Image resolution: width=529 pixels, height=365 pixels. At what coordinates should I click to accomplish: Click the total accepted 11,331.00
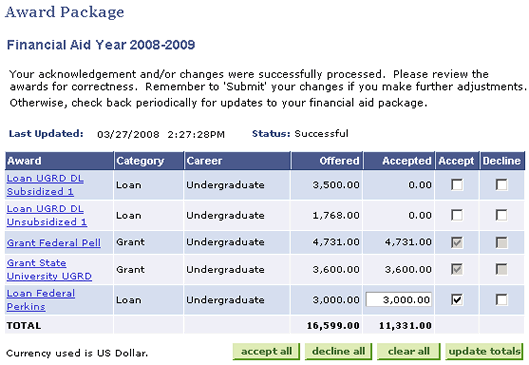(405, 326)
